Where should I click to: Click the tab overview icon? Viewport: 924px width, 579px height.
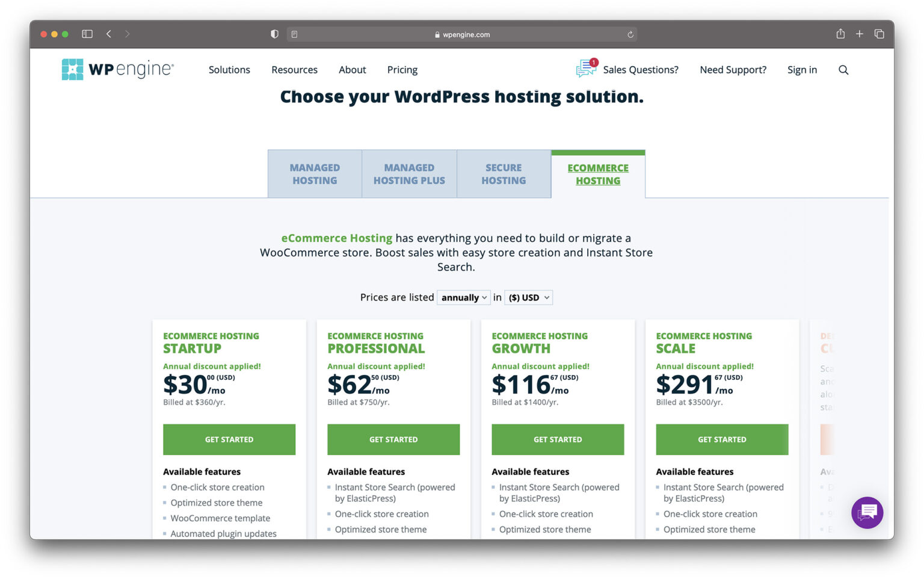879,34
